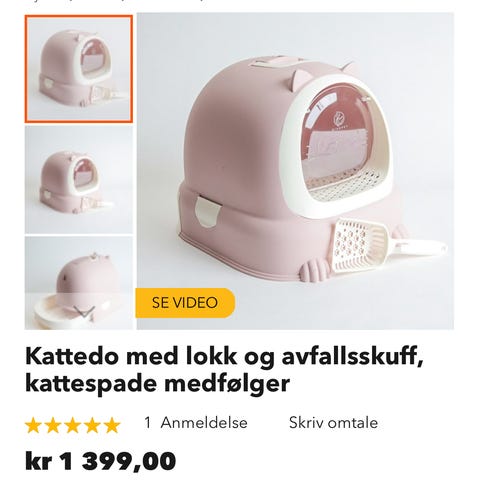This screenshot has width=480, height=480.
Task: Click the fourth yellow rating star
Action: point(93,425)
